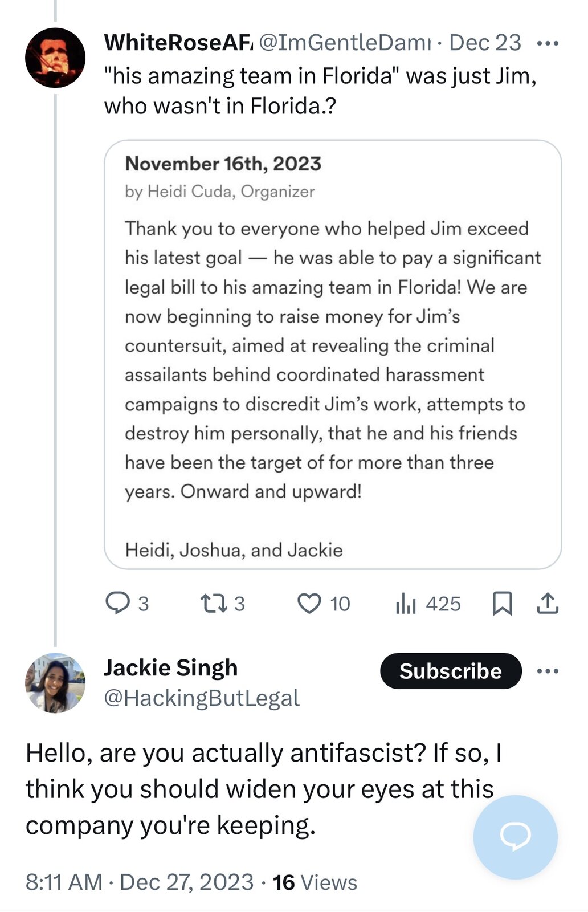Open more options on WhiteRoseAF's tweet
Image resolution: width=588 pixels, height=912 pixels.
(x=548, y=43)
